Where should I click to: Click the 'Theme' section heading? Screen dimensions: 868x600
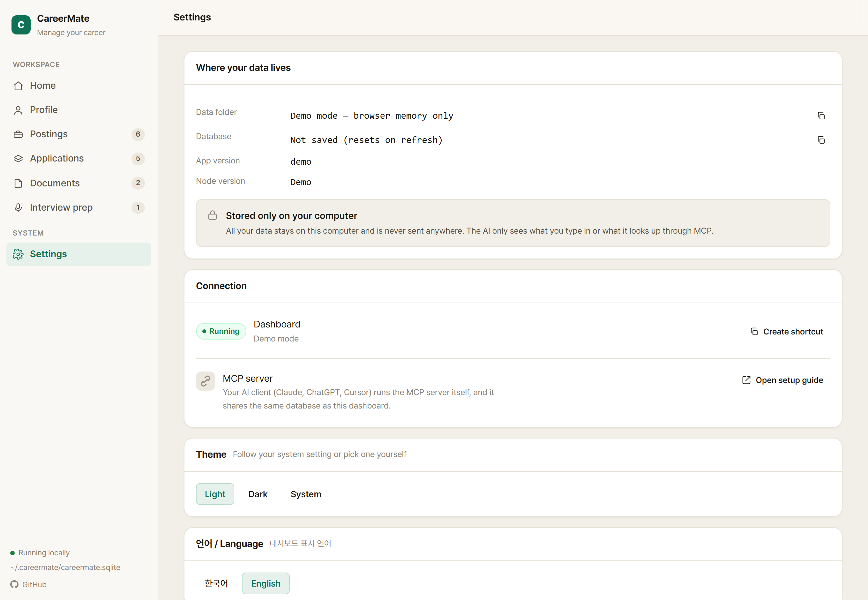tap(211, 454)
